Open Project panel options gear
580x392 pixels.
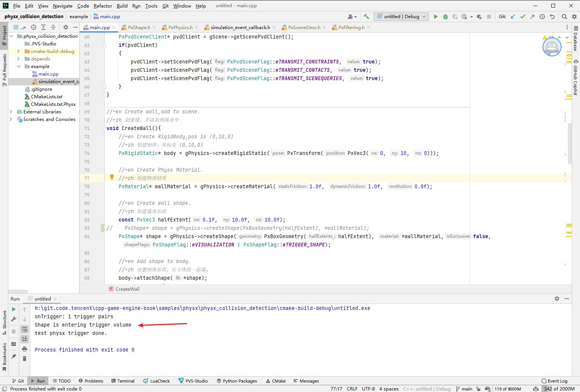(x=66, y=27)
